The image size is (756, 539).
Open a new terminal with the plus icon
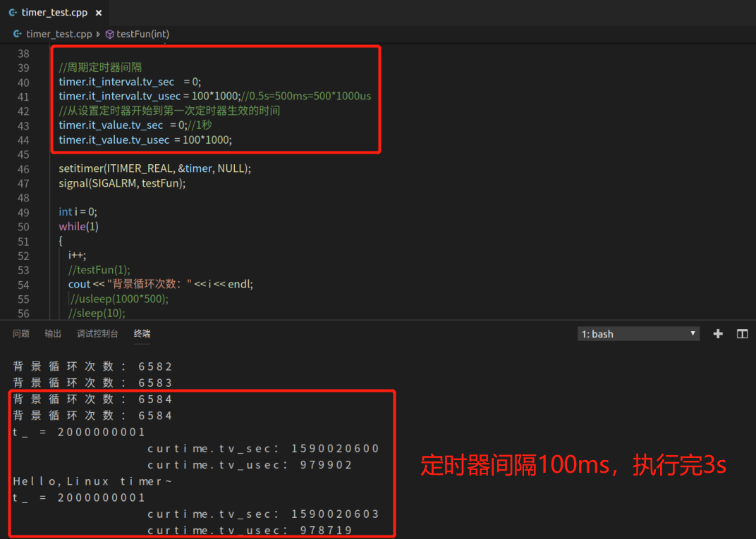point(717,333)
